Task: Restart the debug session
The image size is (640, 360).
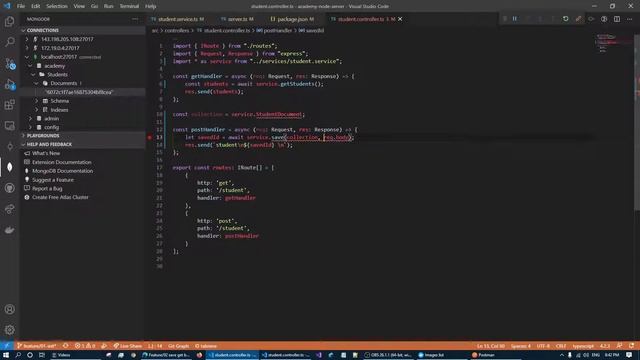Action: [565, 19]
